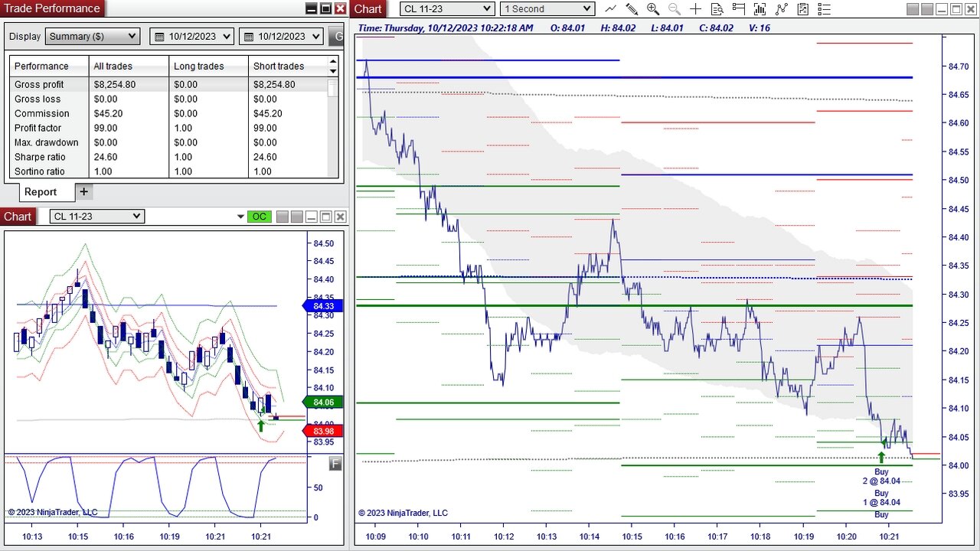Image resolution: width=980 pixels, height=551 pixels.
Task: Click the All trades column header
Action: click(129, 66)
